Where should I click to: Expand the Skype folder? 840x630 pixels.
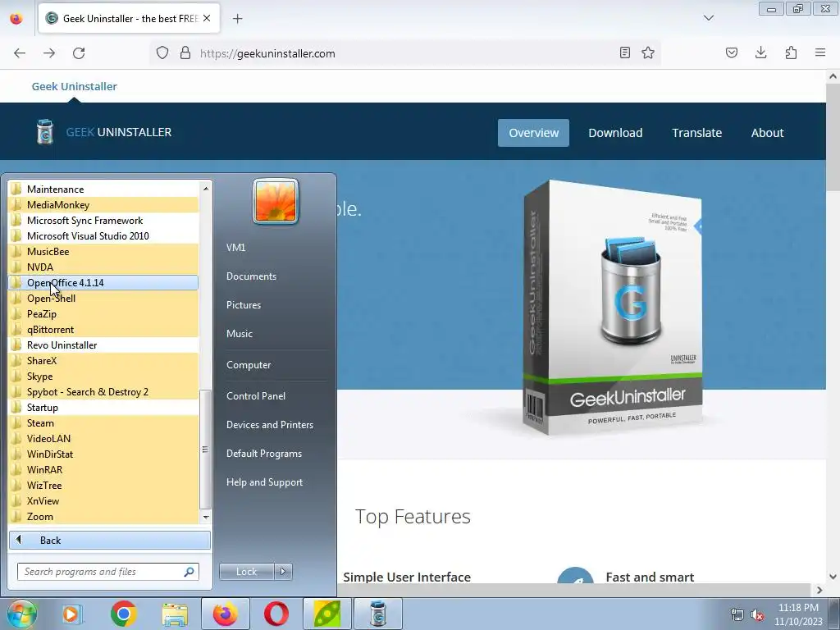tap(103, 376)
